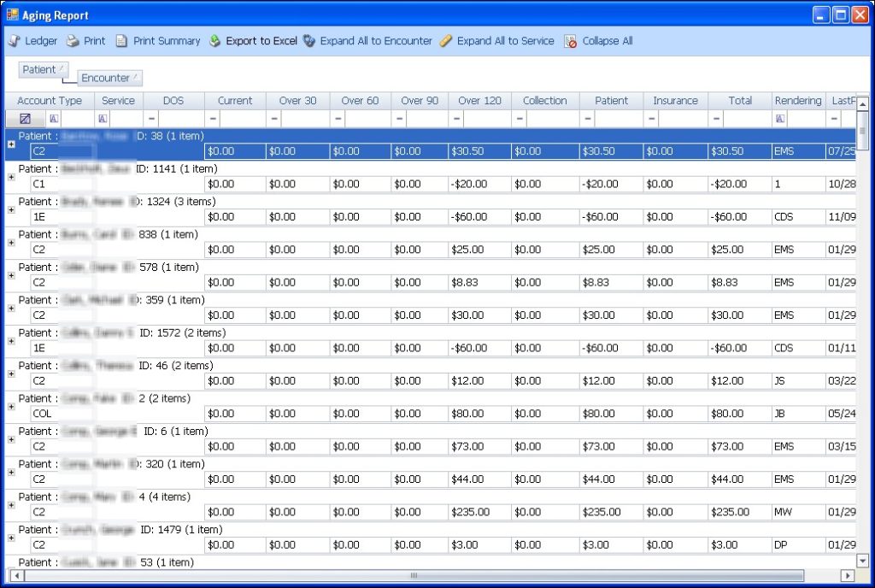The width and height of the screenshot is (875, 588).
Task: Click the Print Summary document icon
Action: (x=121, y=41)
